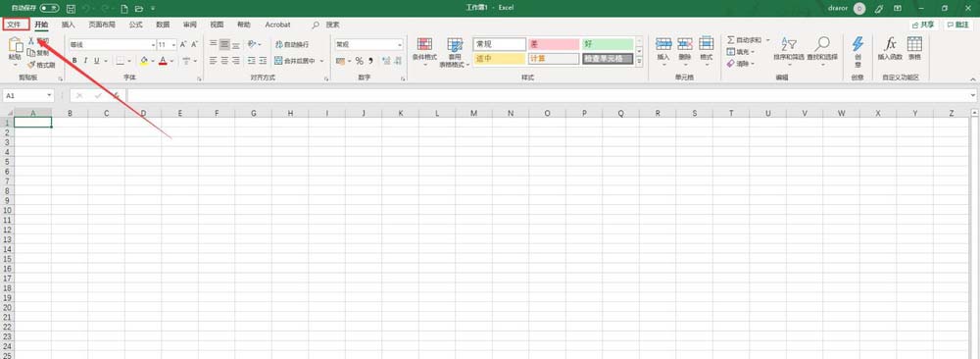Viewport: 980px width, 359px height.
Task: Toggle the AutoSave (自动保存) switch
Action: (49, 9)
